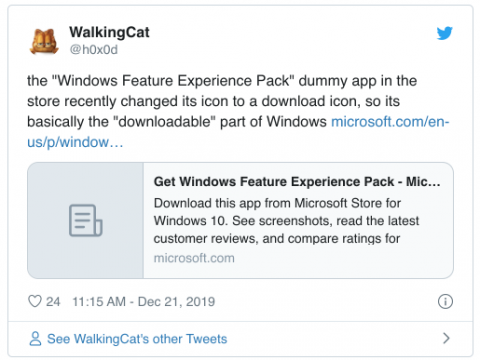Expand other tweets with the right chevron

(x=446, y=338)
